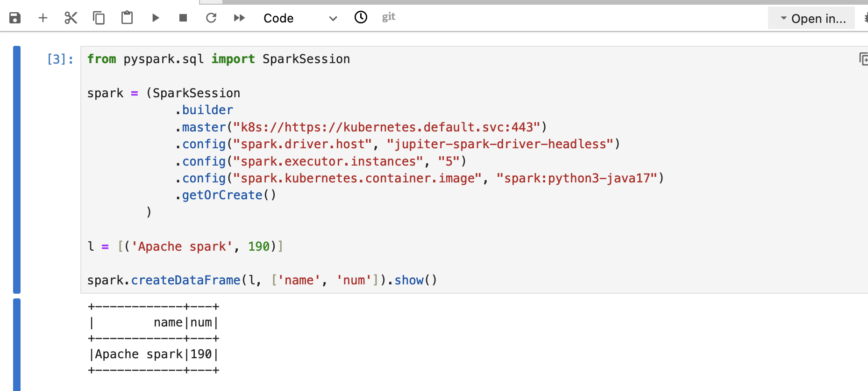868x391 pixels.
Task: Click the kubernetes master URL string
Action: (386, 127)
